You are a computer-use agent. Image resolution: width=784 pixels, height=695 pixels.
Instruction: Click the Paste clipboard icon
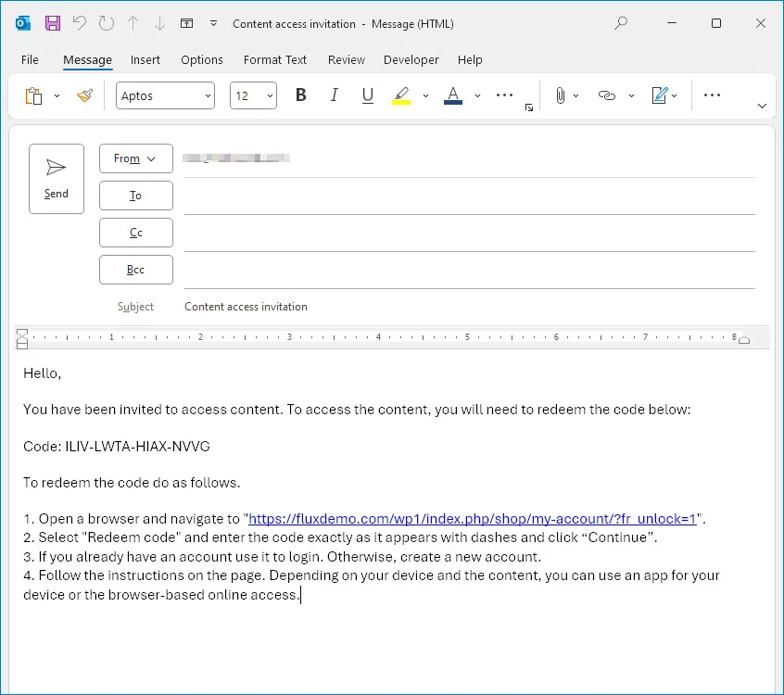click(x=34, y=95)
